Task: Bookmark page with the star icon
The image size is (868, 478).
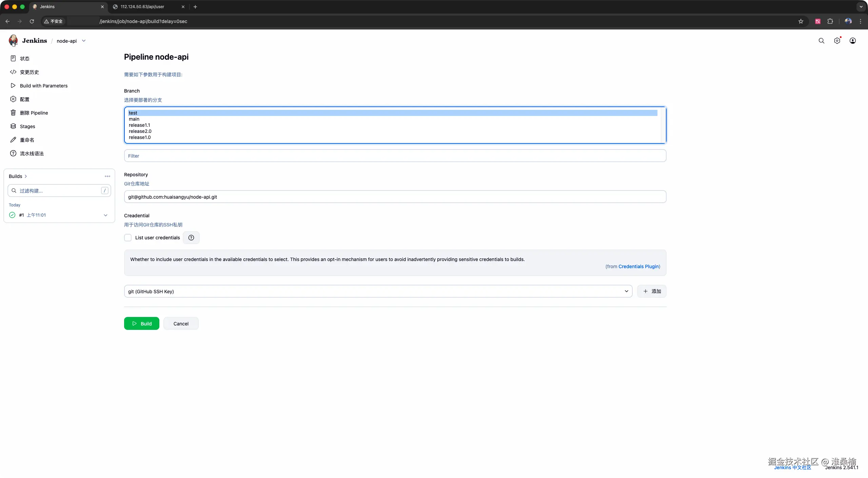Action: click(801, 21)
